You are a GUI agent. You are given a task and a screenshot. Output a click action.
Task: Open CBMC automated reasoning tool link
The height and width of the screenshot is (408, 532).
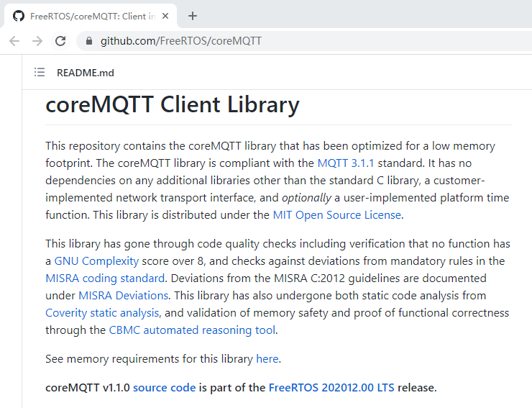(192, 330)
